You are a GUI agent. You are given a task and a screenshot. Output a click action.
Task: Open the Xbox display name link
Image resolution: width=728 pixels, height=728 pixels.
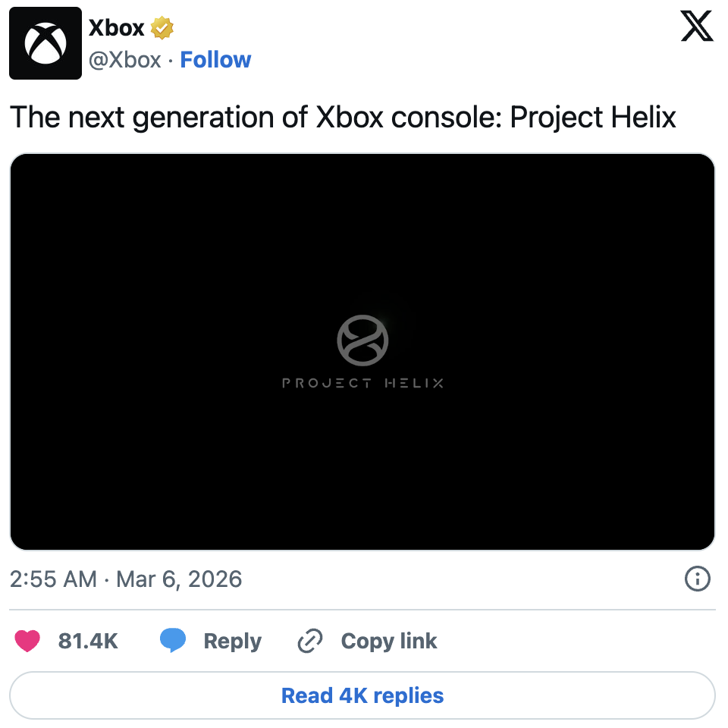[116, 28]
